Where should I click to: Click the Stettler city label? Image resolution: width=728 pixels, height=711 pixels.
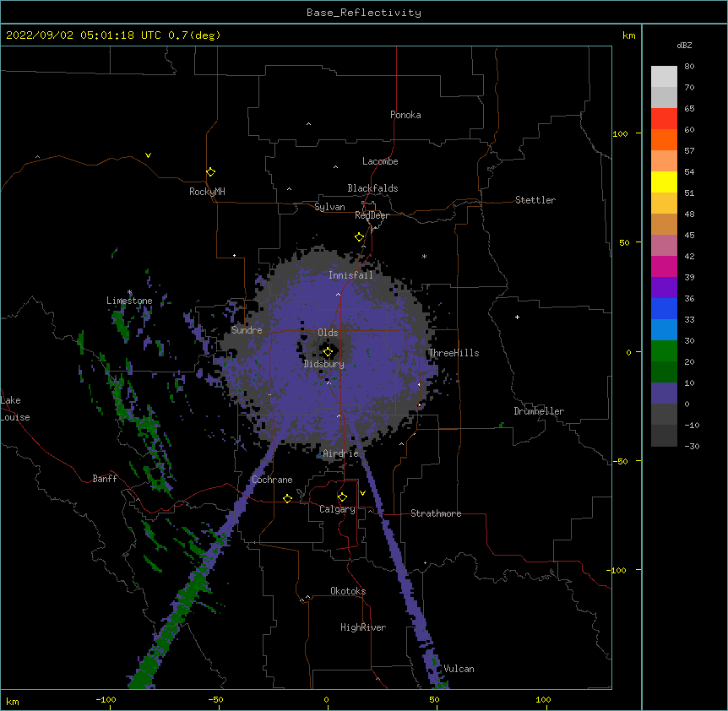(x=535, y=200)
